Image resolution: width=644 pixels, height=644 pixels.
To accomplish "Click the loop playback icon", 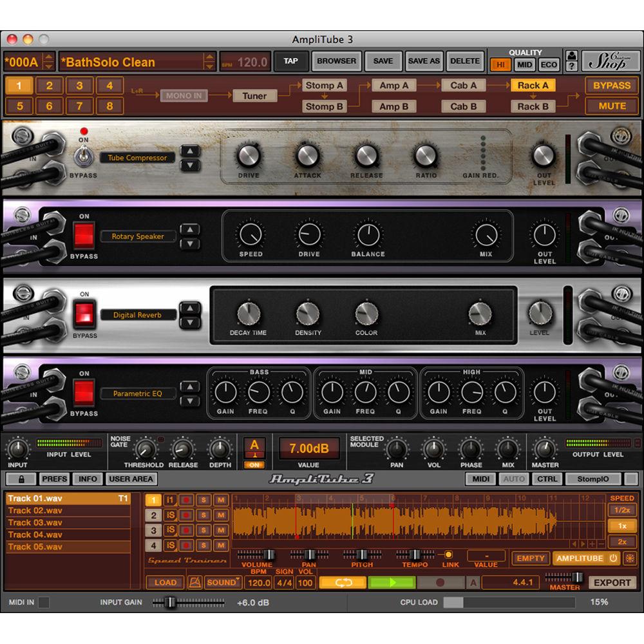I will point(343,582).
